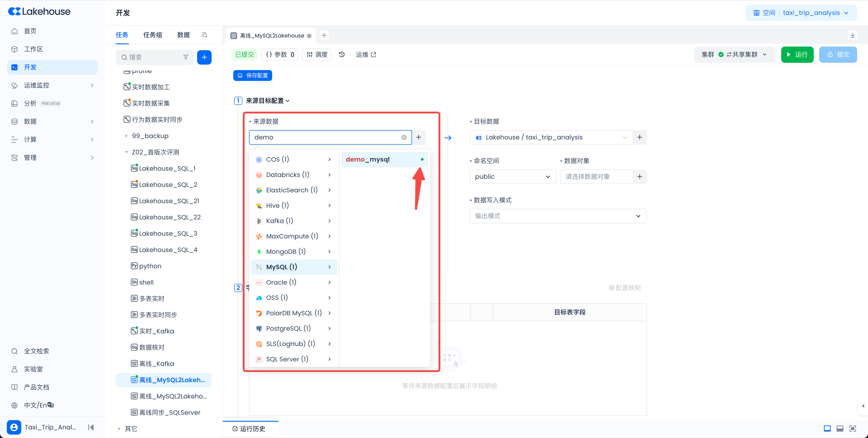
Task: Click the 来源数据 input containing demo
Action: (330, 137)
